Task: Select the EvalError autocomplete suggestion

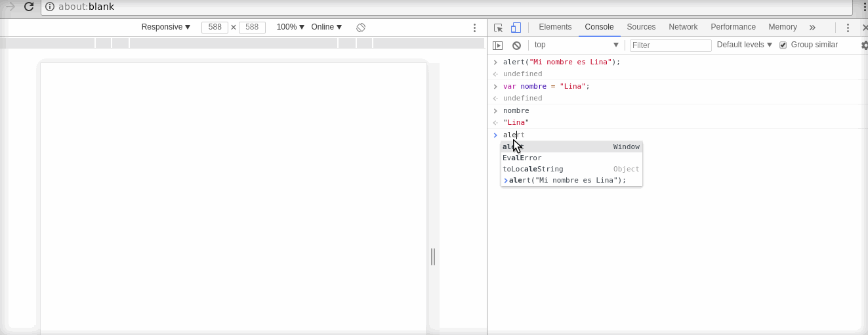Action: (571, 158)
